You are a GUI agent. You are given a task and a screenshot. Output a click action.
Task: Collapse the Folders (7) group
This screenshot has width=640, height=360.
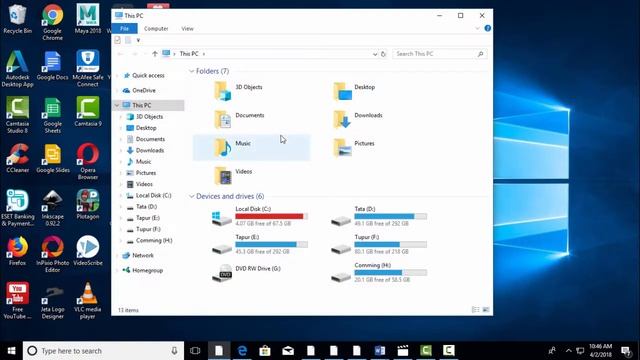(191, 71)
